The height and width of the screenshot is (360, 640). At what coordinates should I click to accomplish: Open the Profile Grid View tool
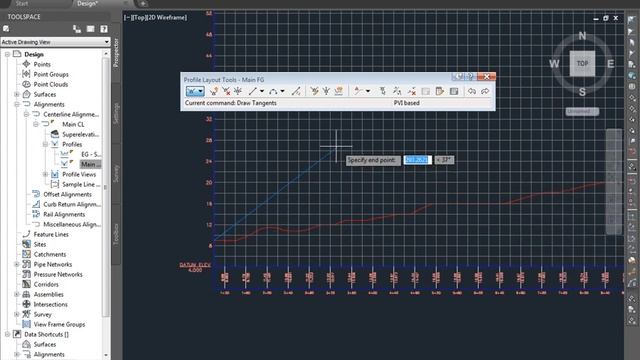coord(454,91)
